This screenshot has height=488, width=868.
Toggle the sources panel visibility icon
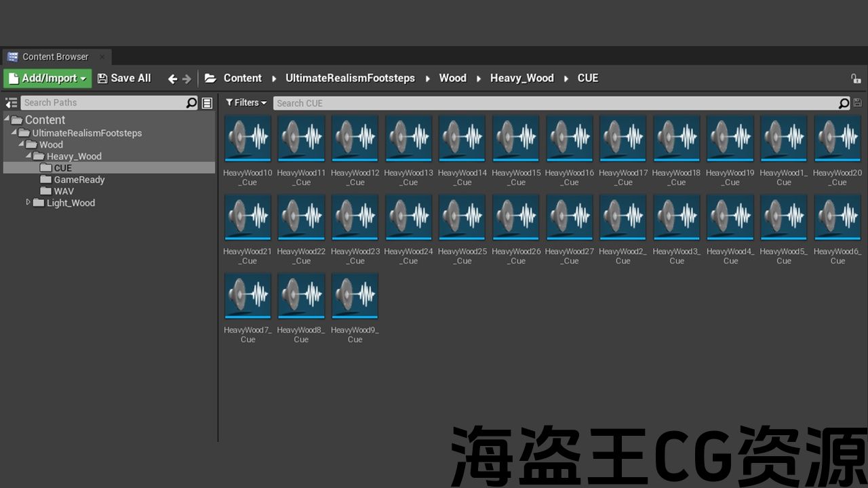coord(11,103)
